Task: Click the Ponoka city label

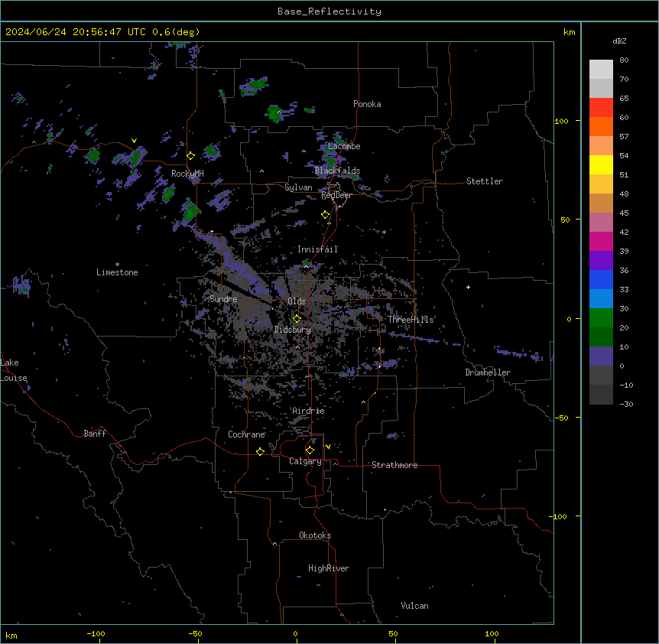Action: (x=367, y=104)
